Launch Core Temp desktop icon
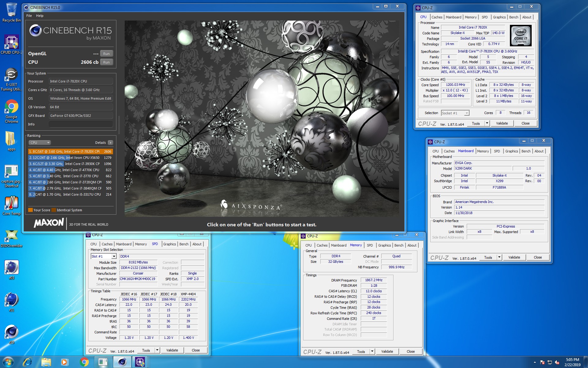 (x=11, y=205)
